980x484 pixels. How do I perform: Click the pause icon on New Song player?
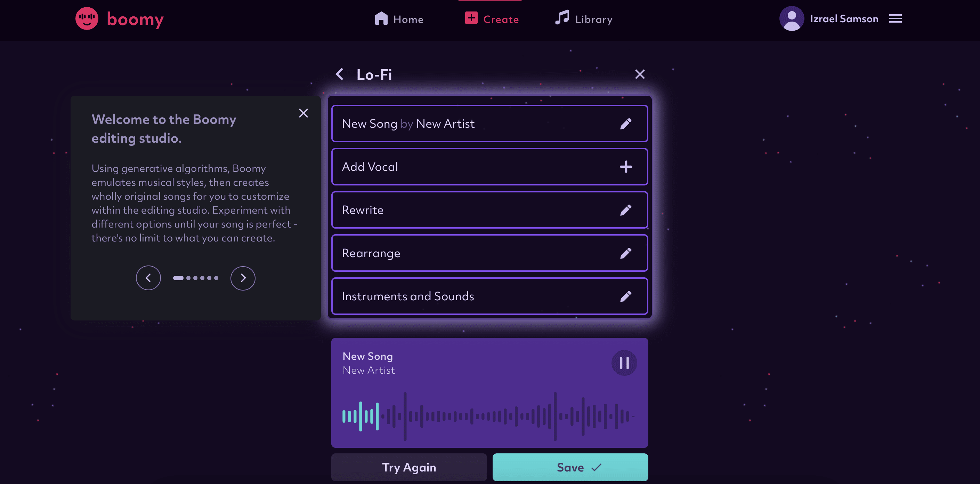coord(624,363)
